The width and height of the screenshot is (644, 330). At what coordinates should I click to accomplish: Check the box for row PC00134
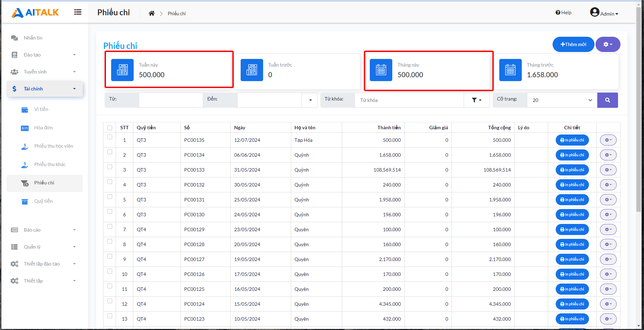(x=110, y=152)
